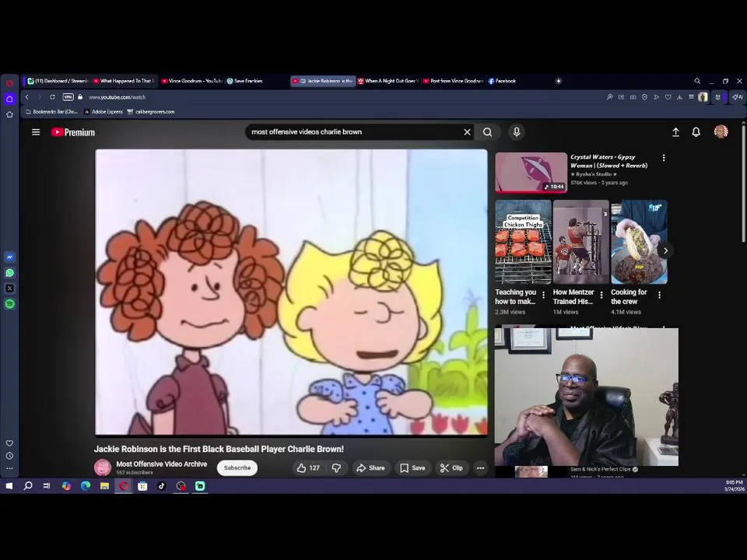Open Spotify in the Opera sidebar

pos(9,304)
